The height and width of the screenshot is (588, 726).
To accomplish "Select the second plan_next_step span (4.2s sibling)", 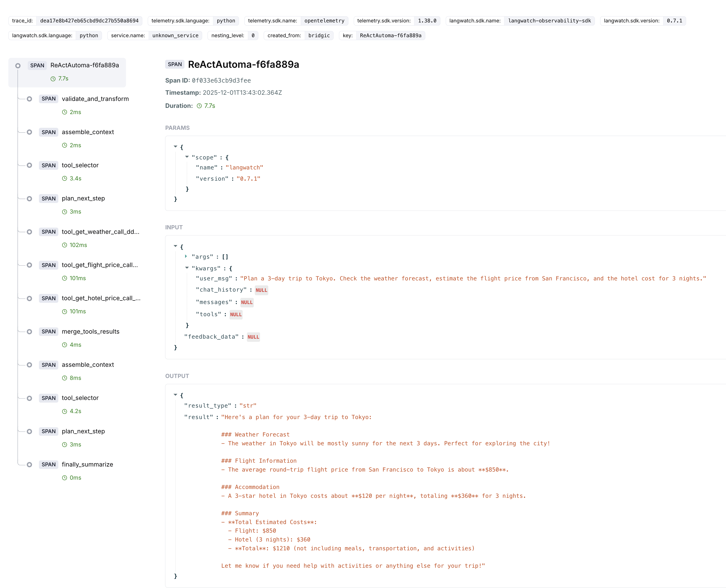I will coord(83,431).
